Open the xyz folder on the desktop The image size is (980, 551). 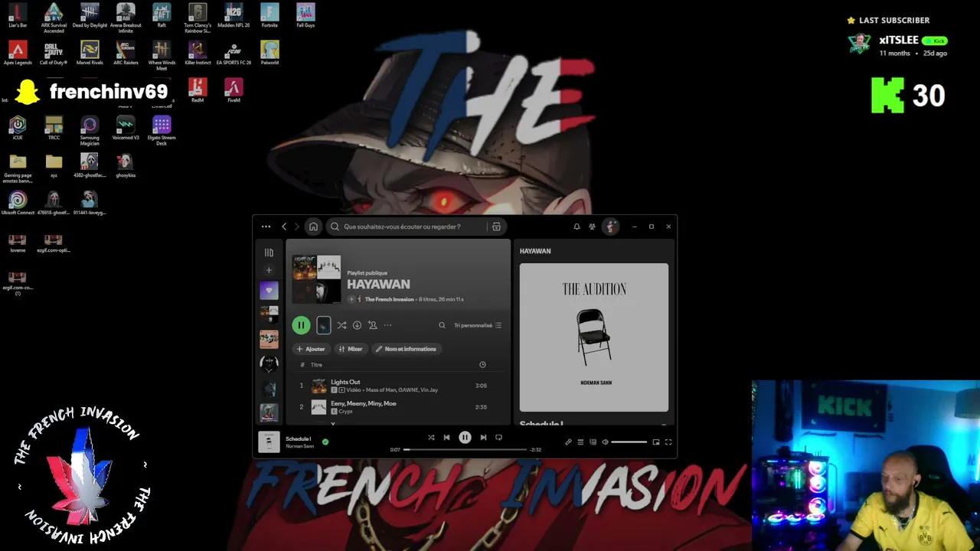[x=54, y=165]
